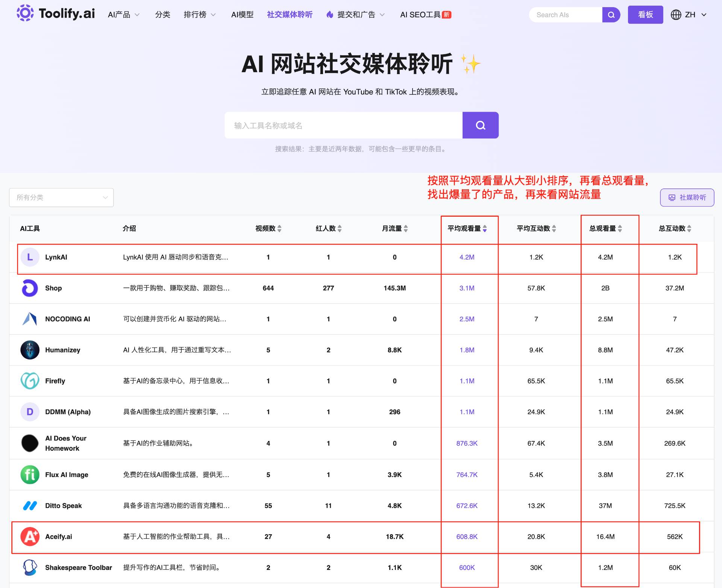
Task: Expand the AI产品 dropdown menu
Action: point(124,15)
